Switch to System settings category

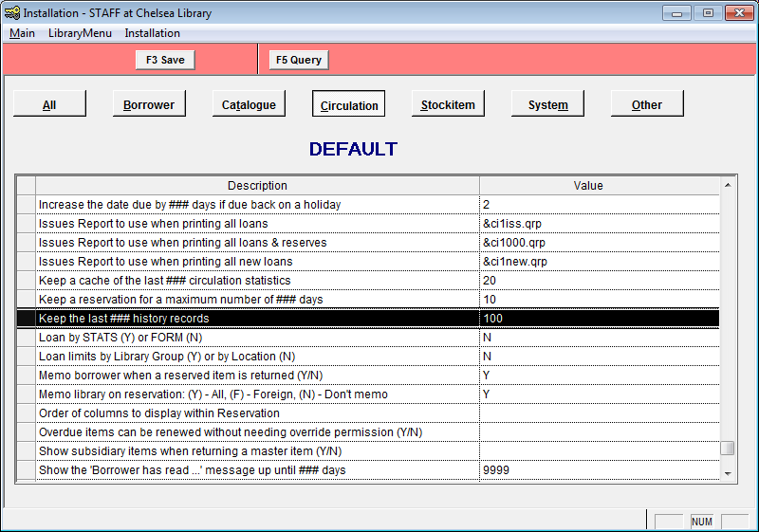pos(547,103)
